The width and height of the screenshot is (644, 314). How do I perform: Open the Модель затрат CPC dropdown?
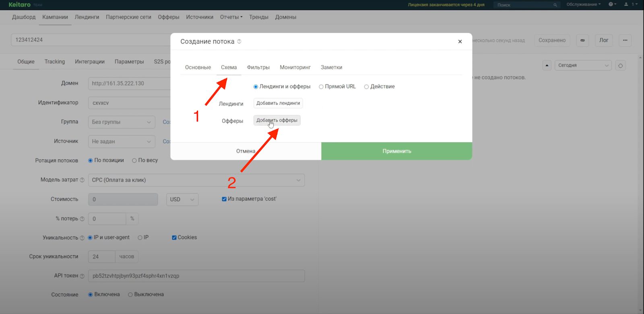[196, 180]
